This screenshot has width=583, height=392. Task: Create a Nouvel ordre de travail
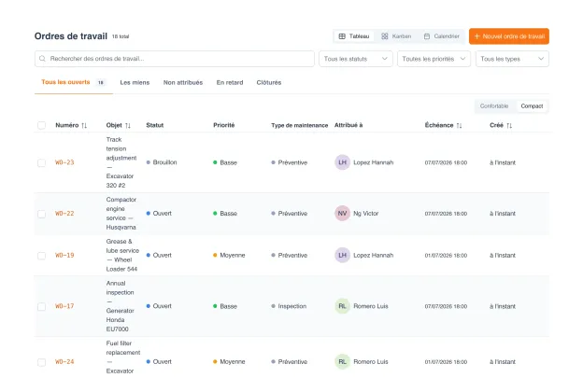click(x=509, y=36)
